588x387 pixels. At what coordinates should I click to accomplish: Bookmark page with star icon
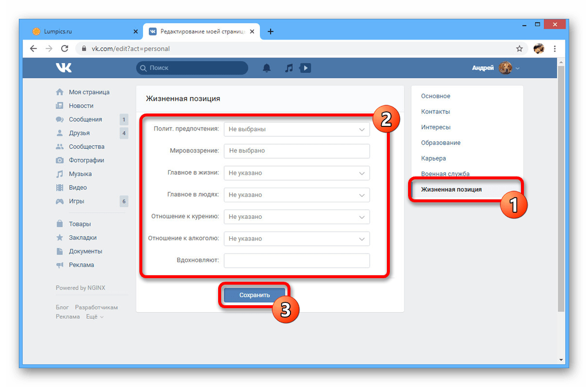(519, 49)
